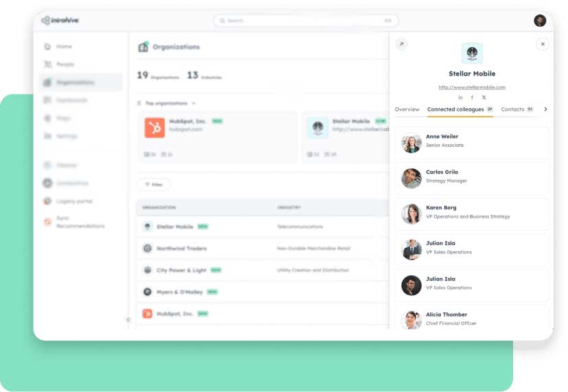Open the user profile avatar

(x=540, y=21)
